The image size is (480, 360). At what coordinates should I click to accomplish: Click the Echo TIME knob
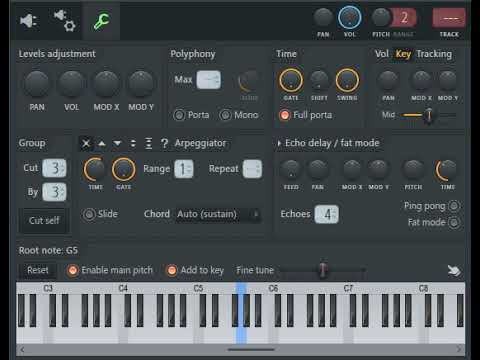pos(447,170)
